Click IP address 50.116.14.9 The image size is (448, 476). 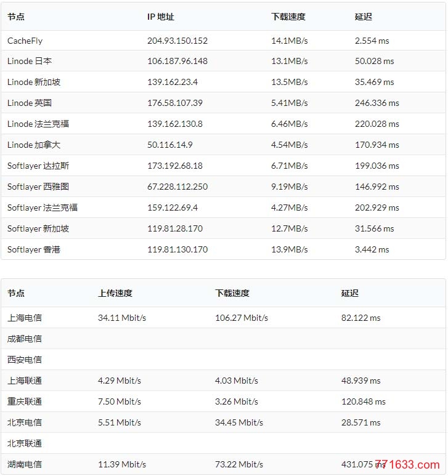(x=170, y=145)
